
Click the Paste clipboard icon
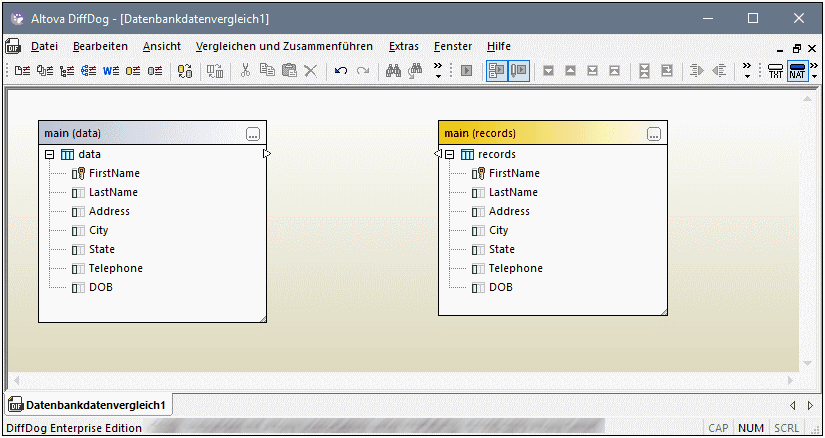[x=289, y=71]
